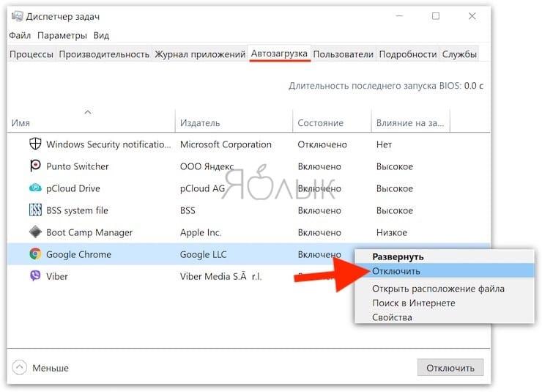Click the Низкое impact value for Boot Camp

click(392, 233)
